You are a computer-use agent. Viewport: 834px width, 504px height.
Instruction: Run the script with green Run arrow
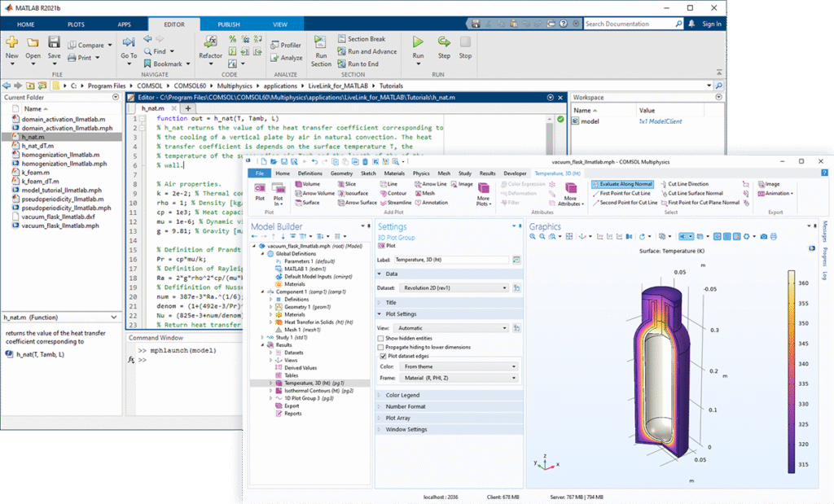tap(418, 42)
